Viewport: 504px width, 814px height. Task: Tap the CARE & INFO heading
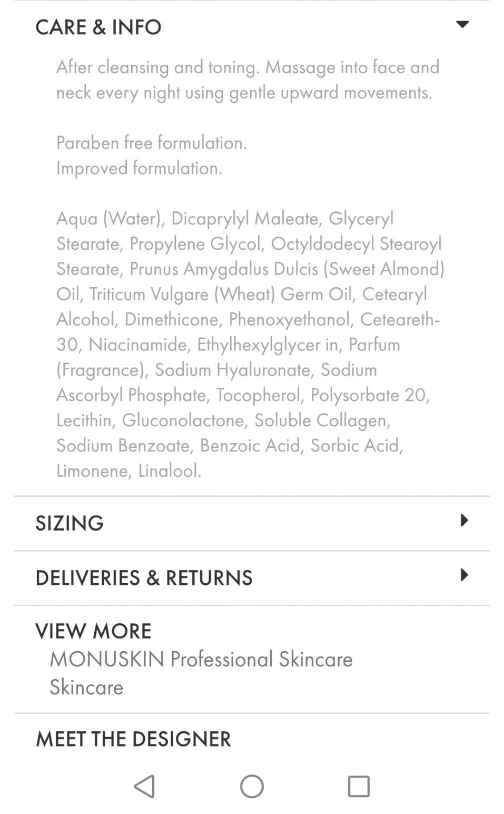point(98,27)
